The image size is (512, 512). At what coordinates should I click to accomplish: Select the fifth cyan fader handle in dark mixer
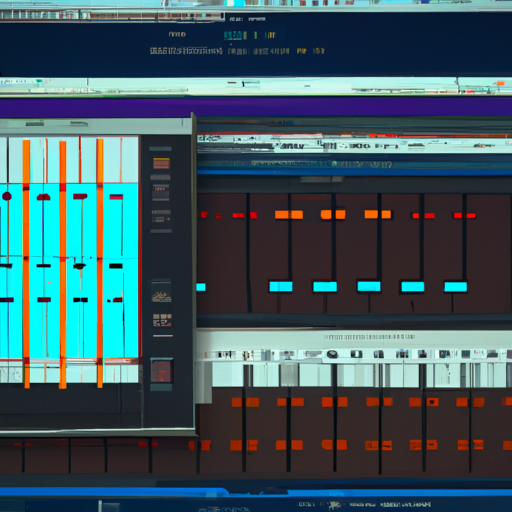click(x=456, y=287)
